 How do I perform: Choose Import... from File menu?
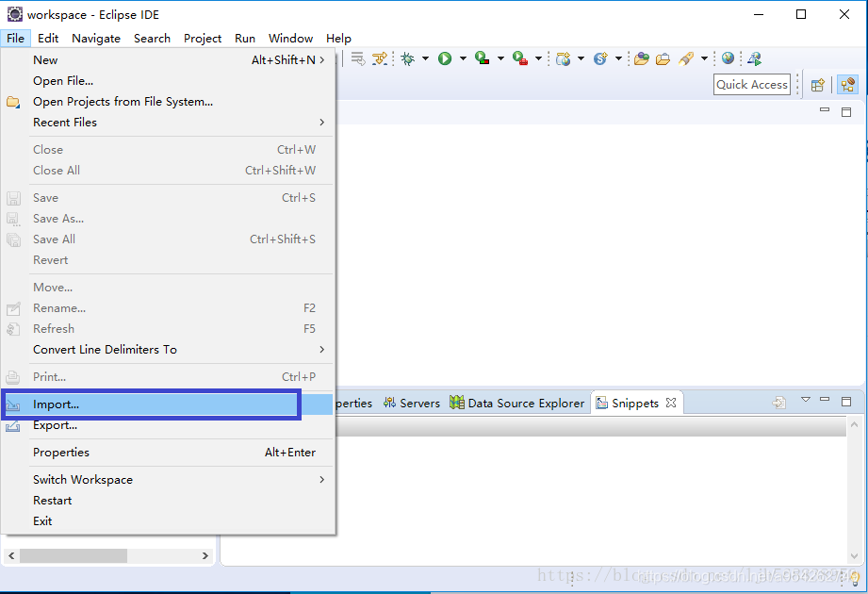pyautogui.click(x=168, y=404)
